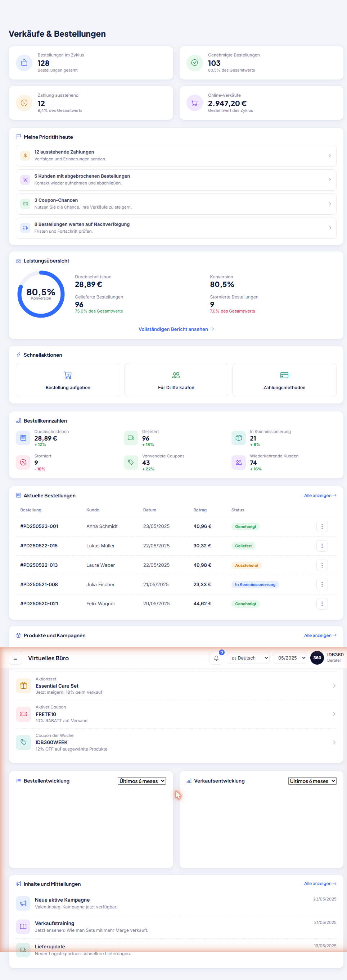Click customer name Lukas Müller
The image size is (347, 980).
click(100, 546)
